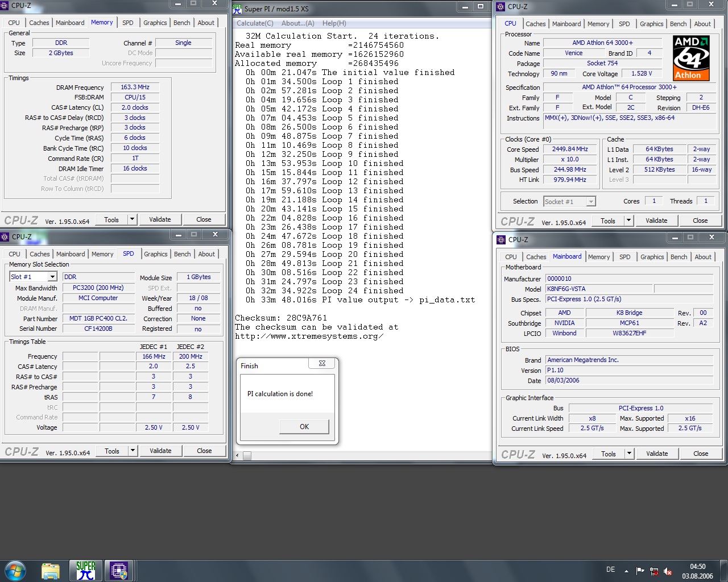
Task: Click Tools button in SPD window
Action: tap(112, 451)
